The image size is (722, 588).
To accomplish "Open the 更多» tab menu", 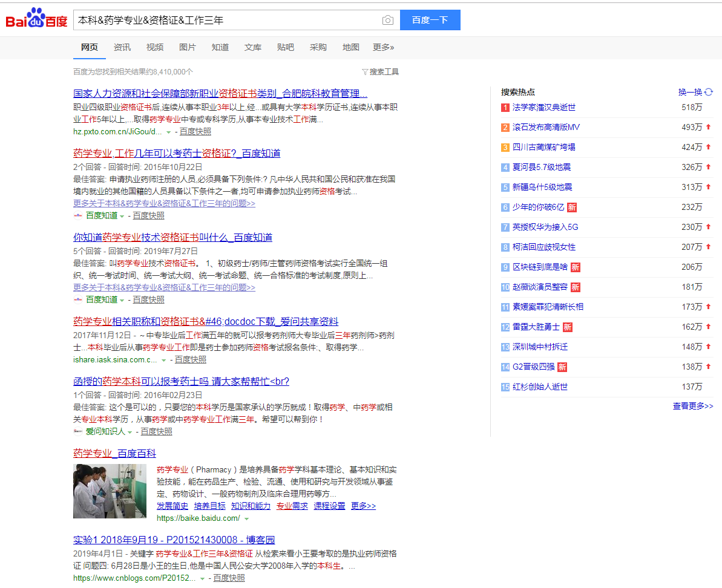I will pos(383,47).
